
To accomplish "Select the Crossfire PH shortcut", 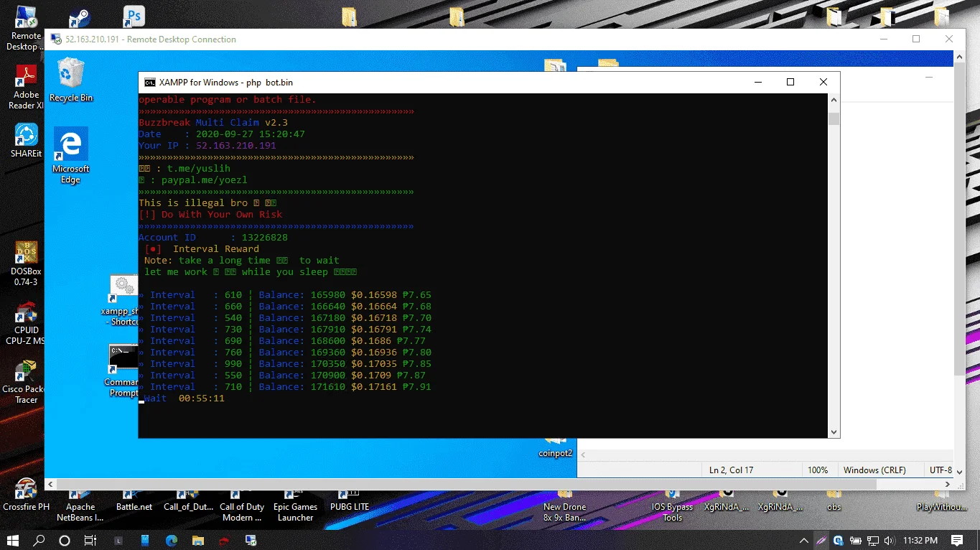I will coord(27,495).
